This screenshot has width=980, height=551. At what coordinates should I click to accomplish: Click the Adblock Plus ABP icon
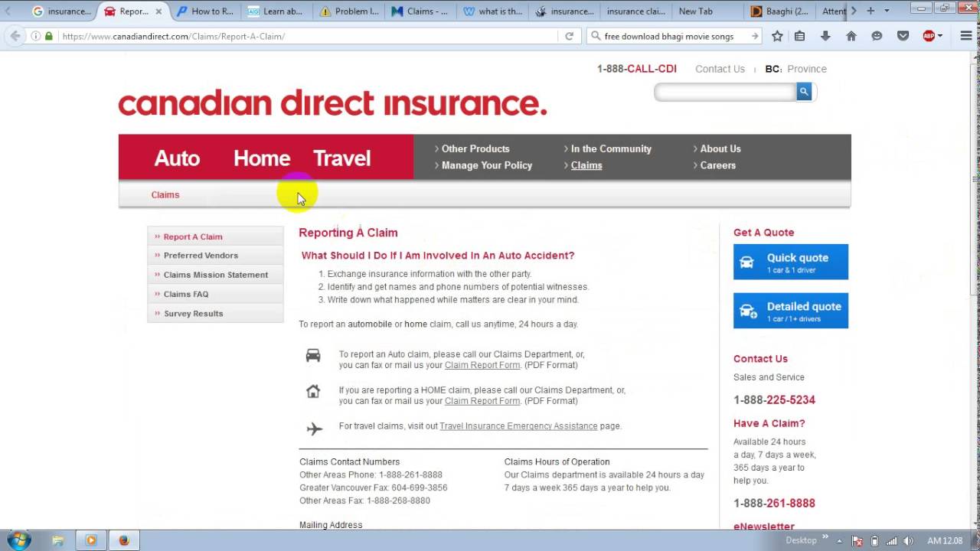coord(929,36)
